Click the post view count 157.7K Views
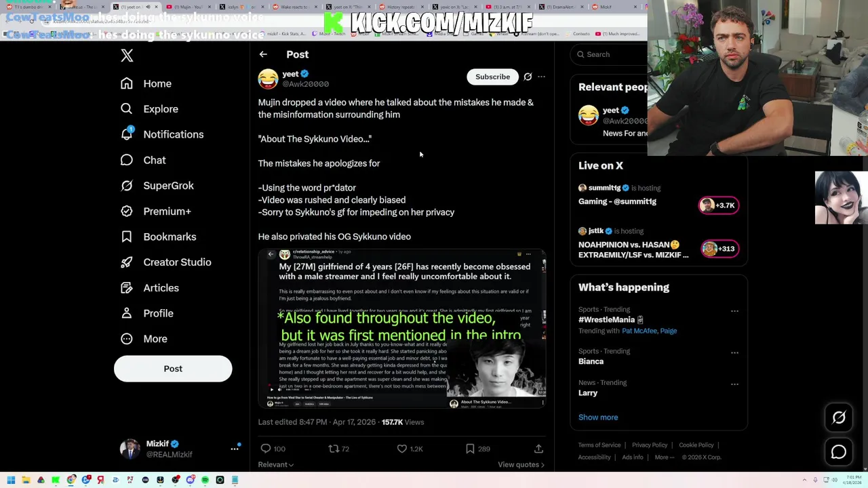The height and width of the screenshot is (488, 868). tap(403, 422)
